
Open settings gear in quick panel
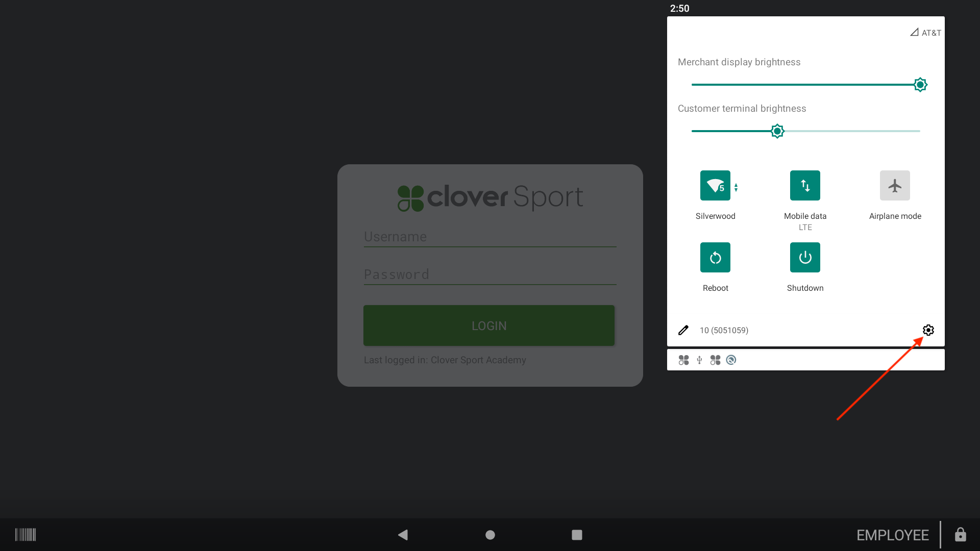click(x=928, y=330)
